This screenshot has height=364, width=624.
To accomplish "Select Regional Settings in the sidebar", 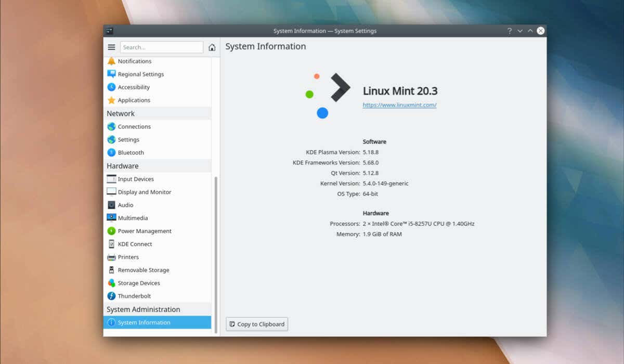I will [157, 74].
